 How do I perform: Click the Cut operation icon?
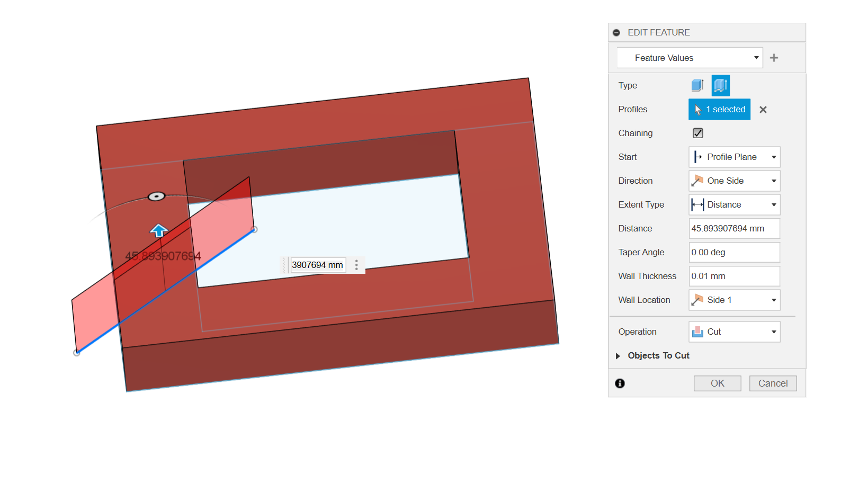698,332
